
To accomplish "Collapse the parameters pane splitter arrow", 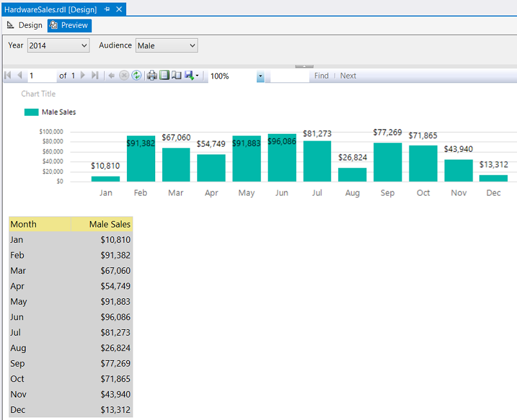I will [304, 66].
